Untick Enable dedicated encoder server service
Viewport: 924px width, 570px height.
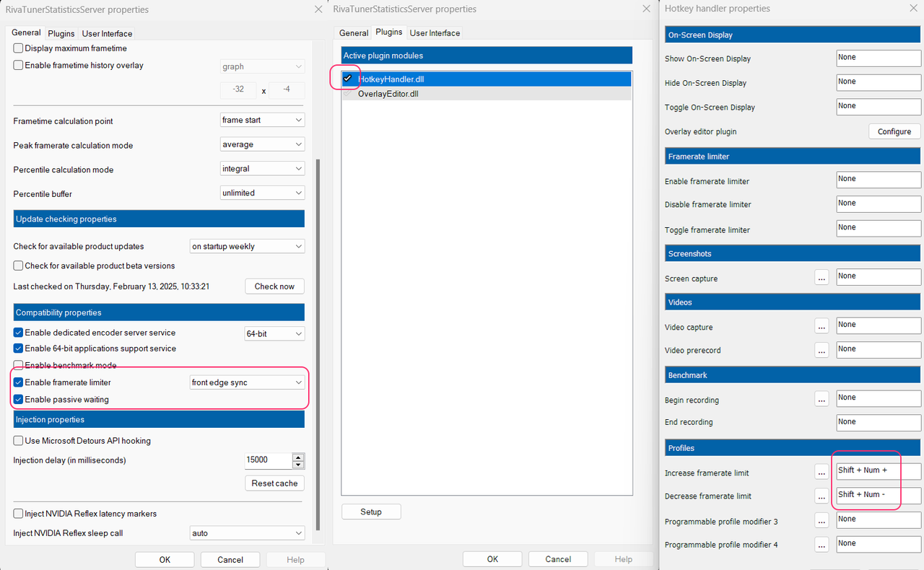tap(19, 333)
